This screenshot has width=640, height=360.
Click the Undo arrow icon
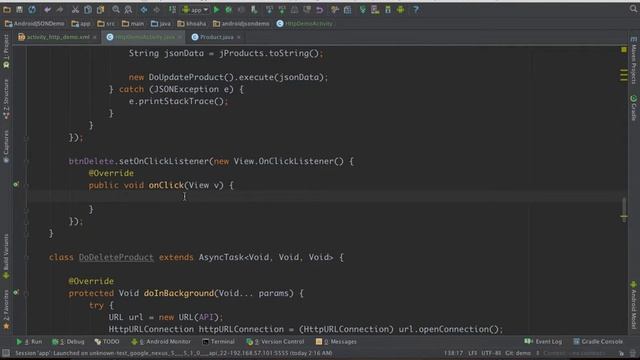[x=48, y=9]
